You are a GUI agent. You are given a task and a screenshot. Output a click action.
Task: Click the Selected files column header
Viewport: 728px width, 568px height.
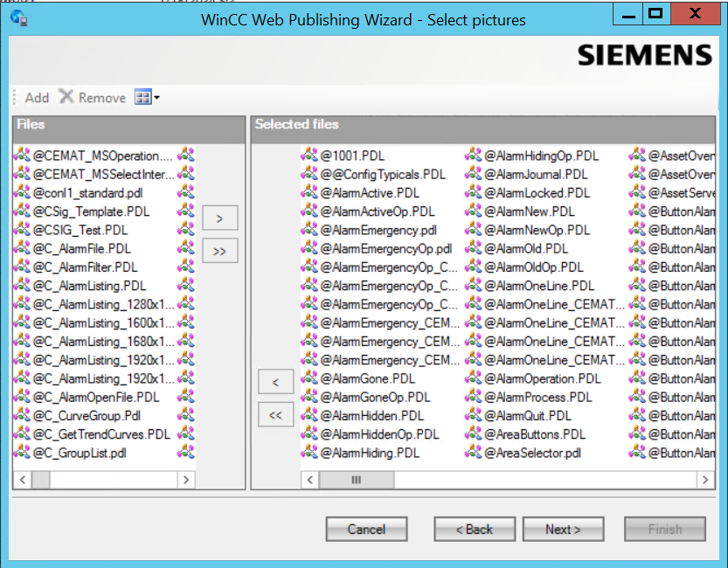(482, 129)
